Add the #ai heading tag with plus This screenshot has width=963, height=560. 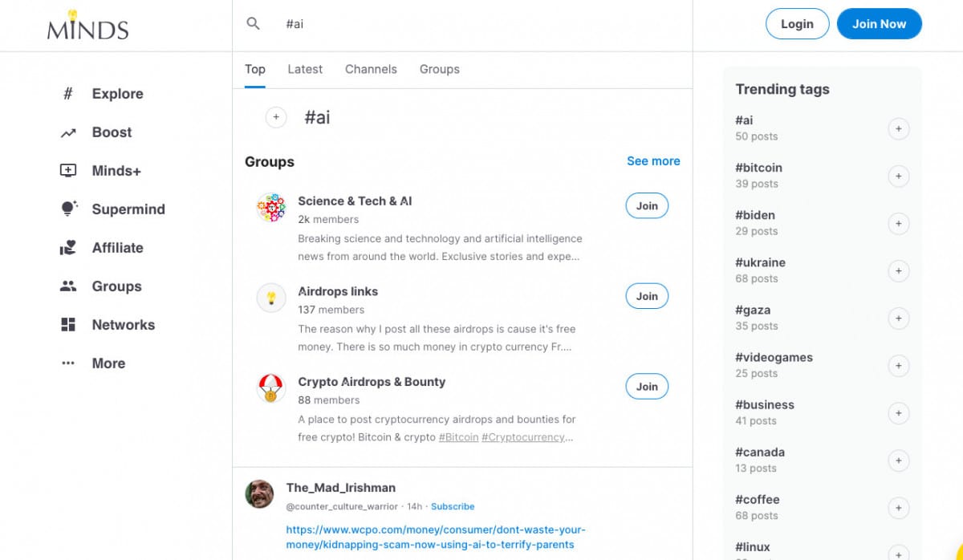[276, 118]
